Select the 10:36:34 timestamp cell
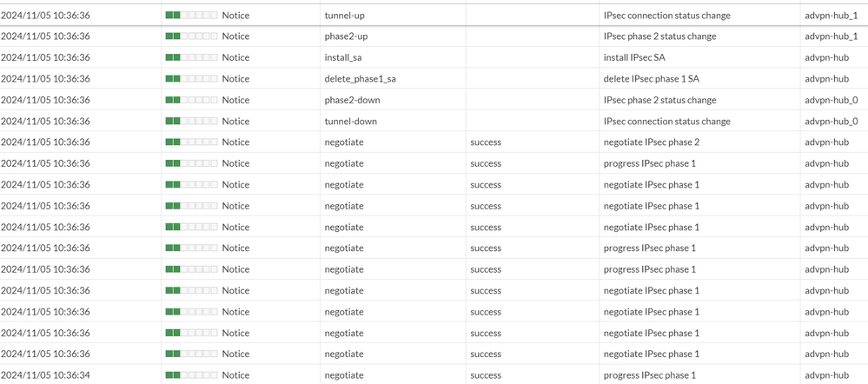This screenshot has height=384, width=868. point(45,375)
